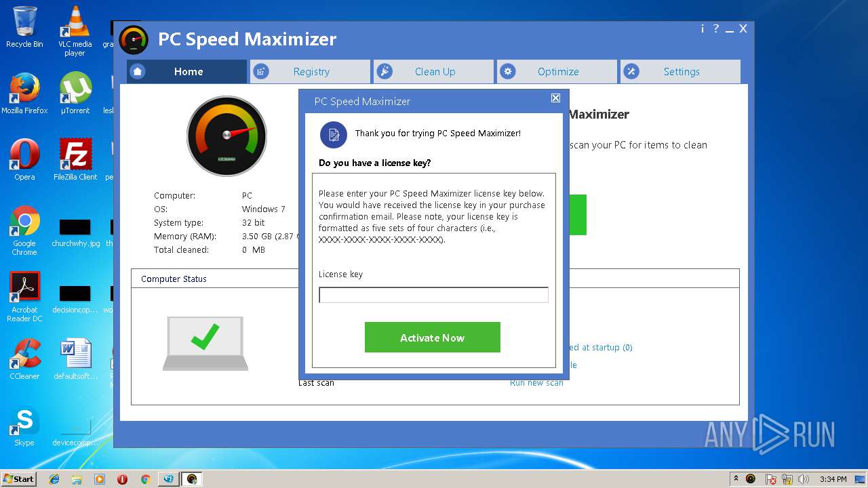Open Windows Explorer from taskbar
This screenshot has height=488, width=868.
[77, 479]
